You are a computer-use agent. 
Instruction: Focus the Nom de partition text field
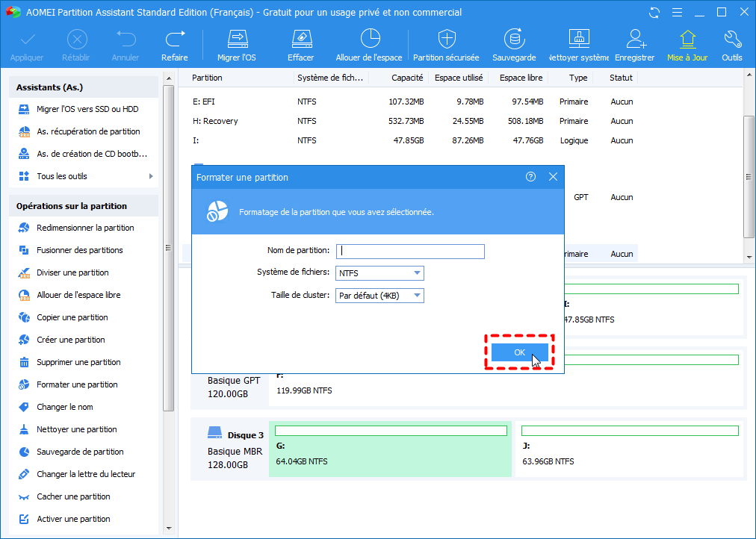click(410, 252)
